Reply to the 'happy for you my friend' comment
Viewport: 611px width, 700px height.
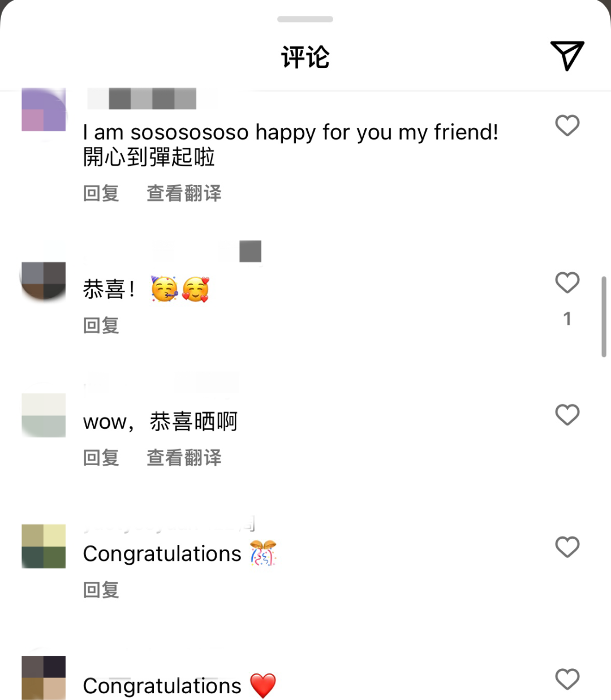point(101,194)
